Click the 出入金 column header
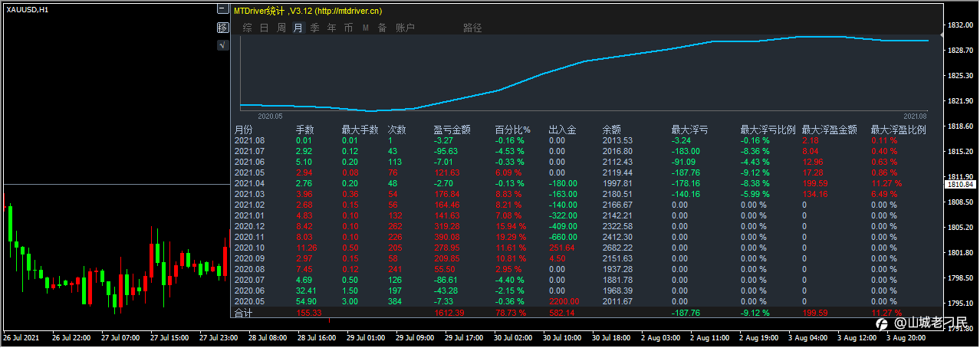This screenshot has height=348, width=980. [x=563, y=130]
